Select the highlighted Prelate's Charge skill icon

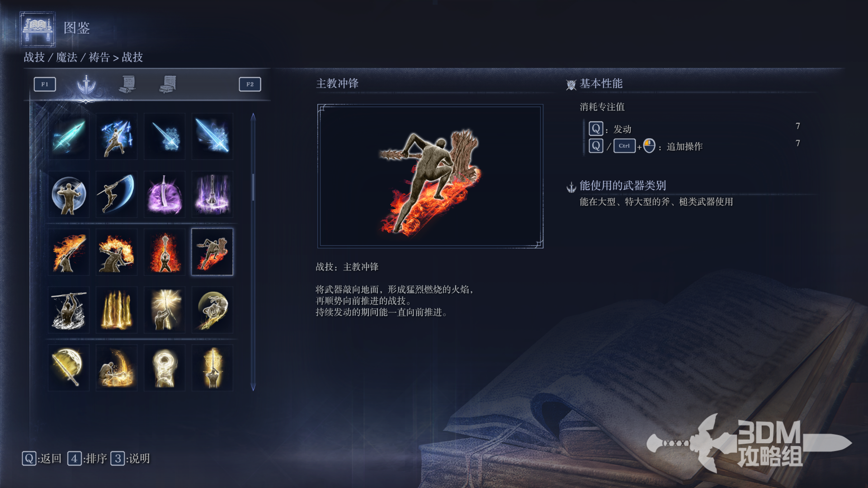tap(212, 252)
